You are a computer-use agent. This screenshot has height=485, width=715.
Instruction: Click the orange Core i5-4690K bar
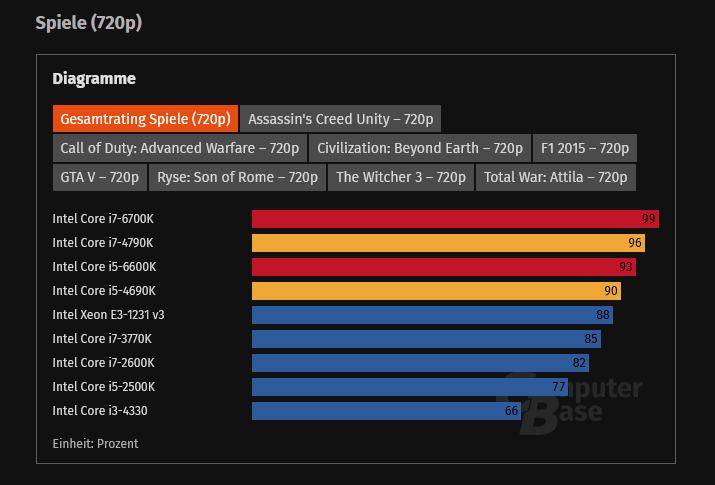436,291
